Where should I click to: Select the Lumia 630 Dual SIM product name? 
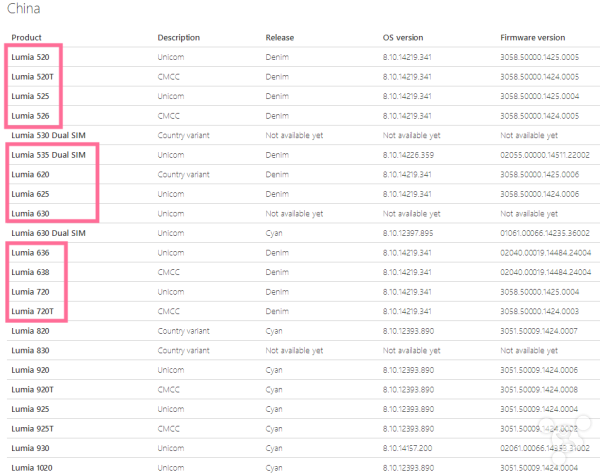[x=48, y=233]
